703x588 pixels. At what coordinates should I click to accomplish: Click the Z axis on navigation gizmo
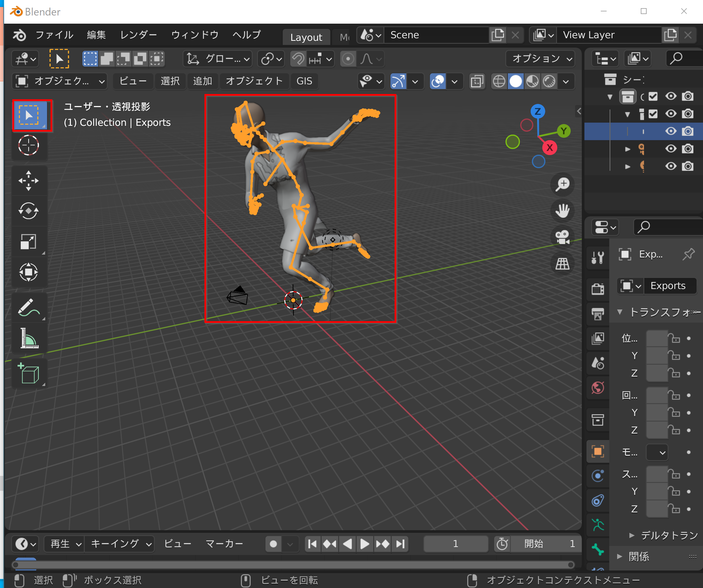pos(538,112)
